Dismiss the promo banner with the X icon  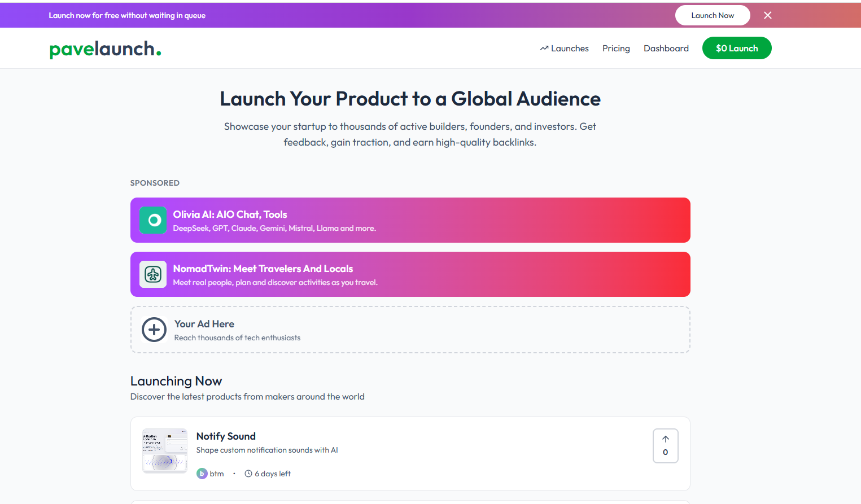pyautogui.click(x=767, y=15)
